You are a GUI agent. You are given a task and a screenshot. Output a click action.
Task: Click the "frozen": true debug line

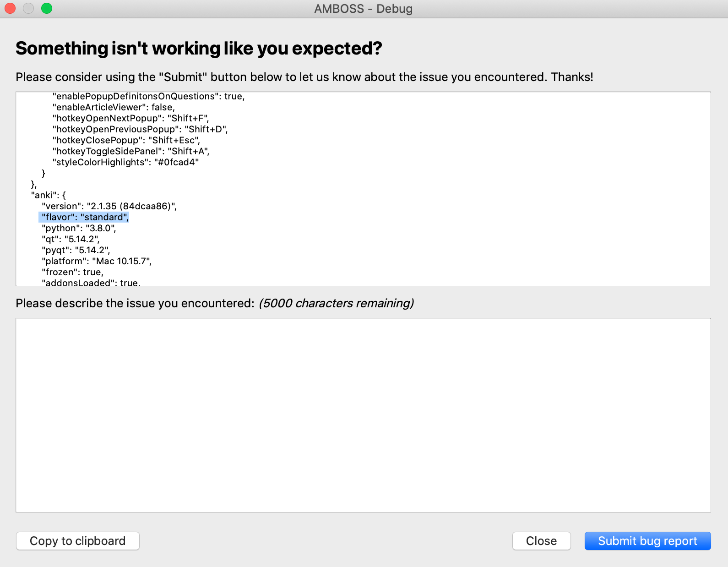72,272
